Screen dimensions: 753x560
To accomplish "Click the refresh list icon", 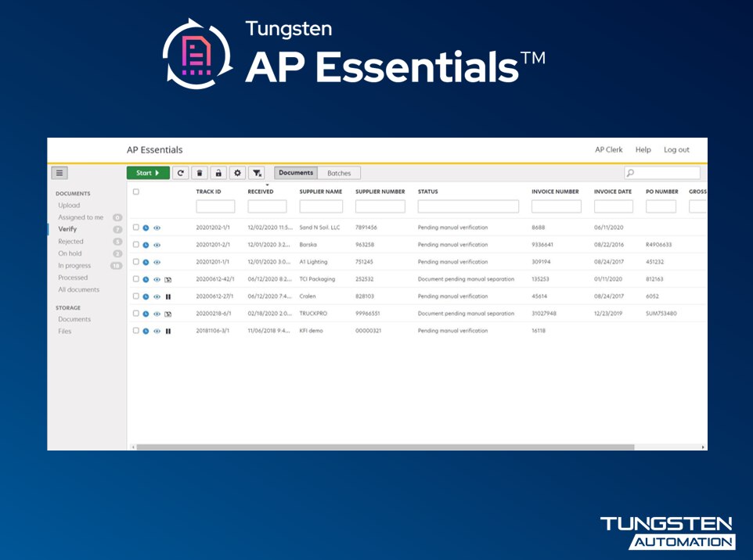I will coord(181,173).
